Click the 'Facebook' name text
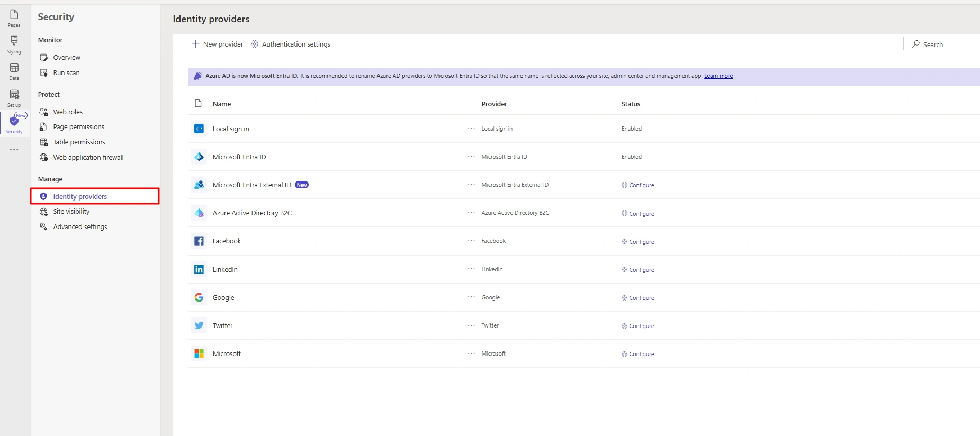980x436 pixels. point(227,241)
